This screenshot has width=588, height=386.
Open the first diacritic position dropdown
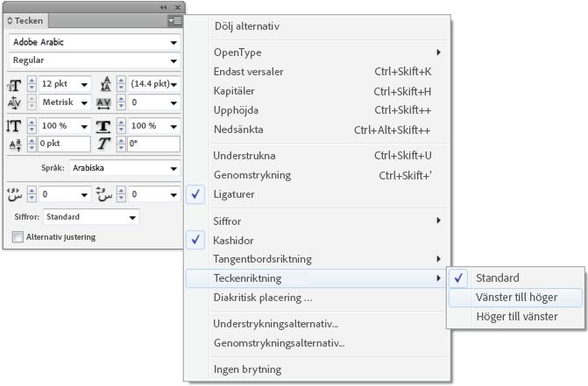click(84, 195)
